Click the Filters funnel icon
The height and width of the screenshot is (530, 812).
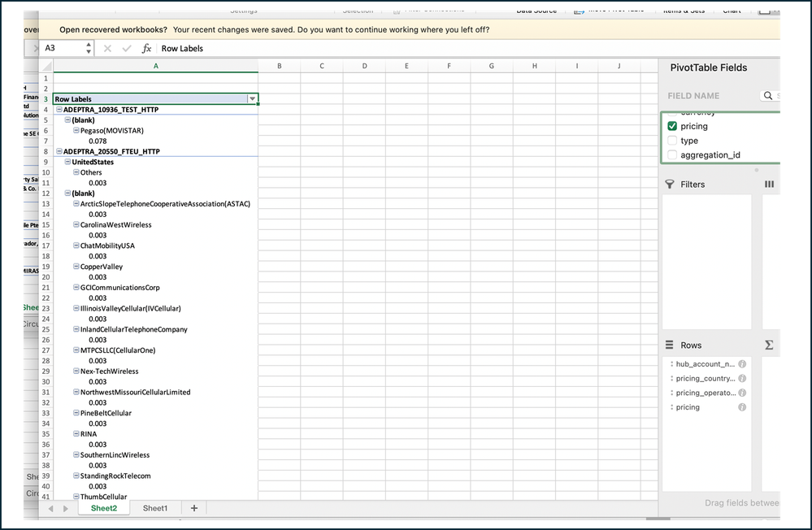[x=670, y=185]
